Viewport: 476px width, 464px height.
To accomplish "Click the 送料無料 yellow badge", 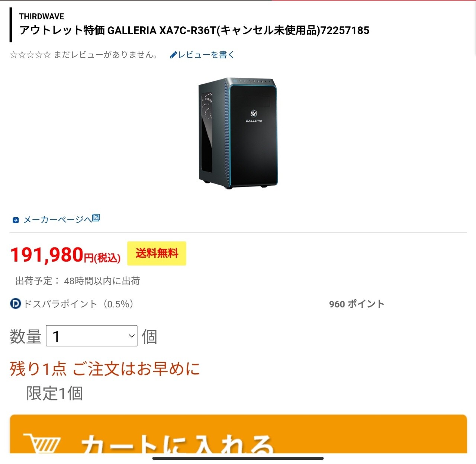I will 157,253.
